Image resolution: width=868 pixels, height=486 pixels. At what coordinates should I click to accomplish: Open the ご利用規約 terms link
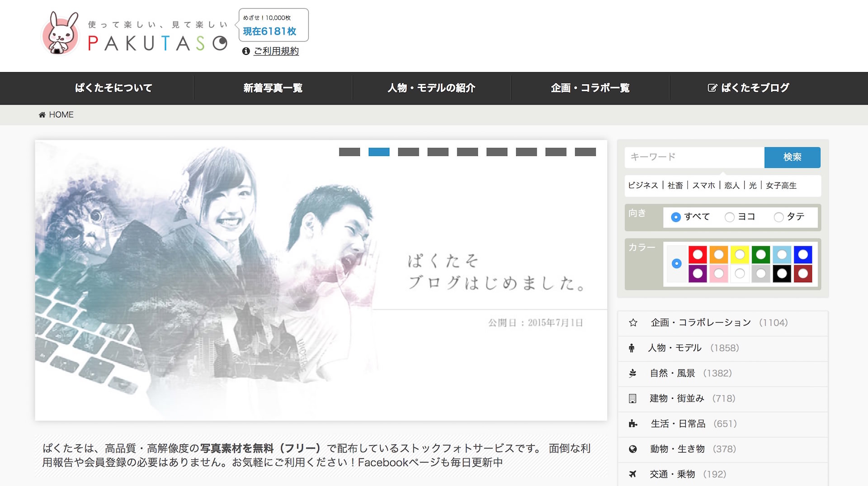coord(276,52)
